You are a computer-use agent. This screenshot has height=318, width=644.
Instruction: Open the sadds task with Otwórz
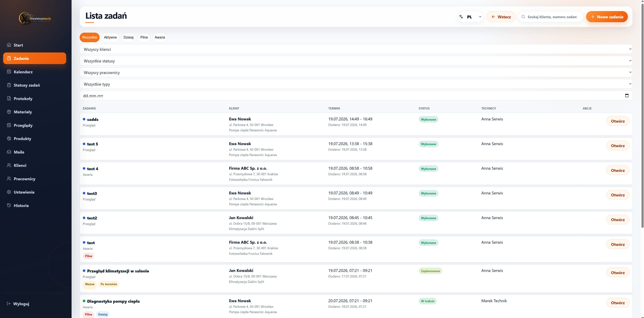[618, 121]
